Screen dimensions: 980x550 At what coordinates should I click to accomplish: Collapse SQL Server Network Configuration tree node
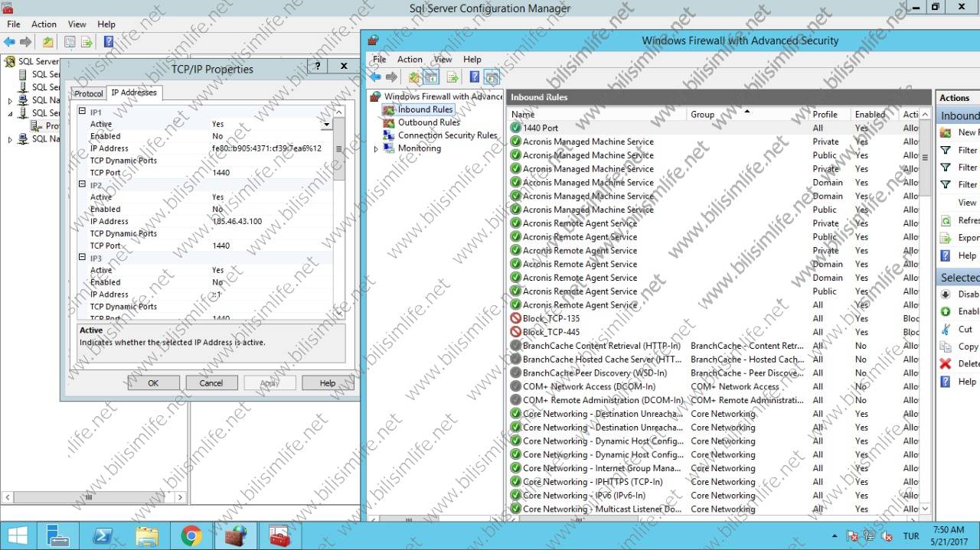click(10, 113)
